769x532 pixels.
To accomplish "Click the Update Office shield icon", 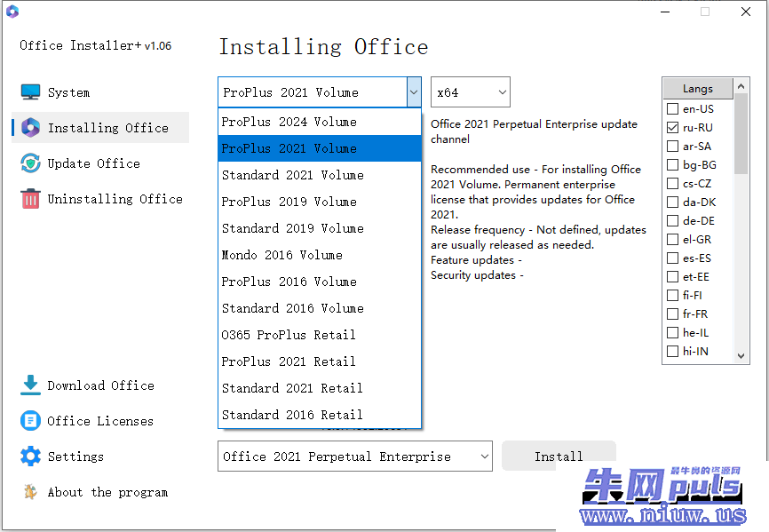I will coord(30,163).
